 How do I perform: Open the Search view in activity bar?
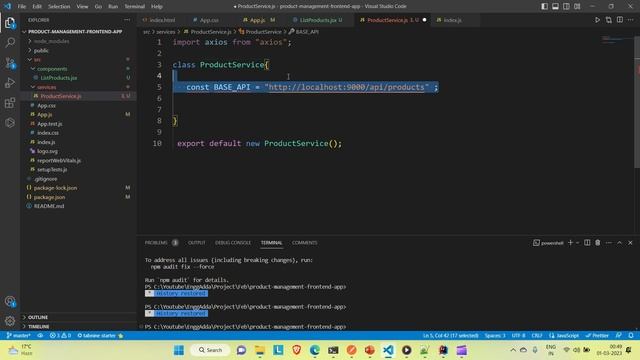pyautogui.click(x=10, y=42)
